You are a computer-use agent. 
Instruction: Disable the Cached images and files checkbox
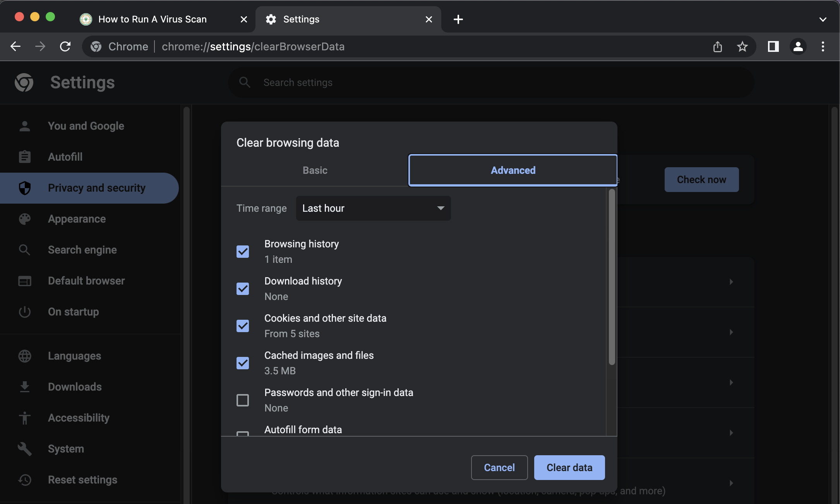tap(243, 362)
